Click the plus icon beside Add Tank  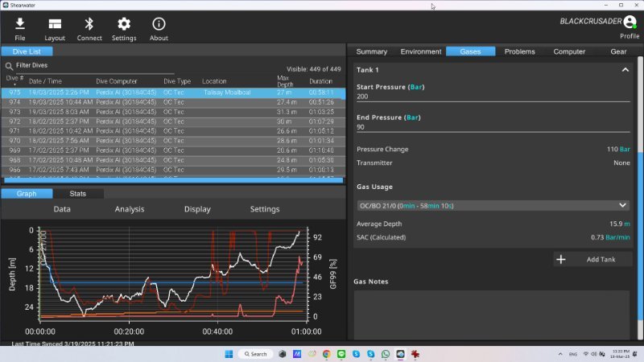[x=561, y=259]
